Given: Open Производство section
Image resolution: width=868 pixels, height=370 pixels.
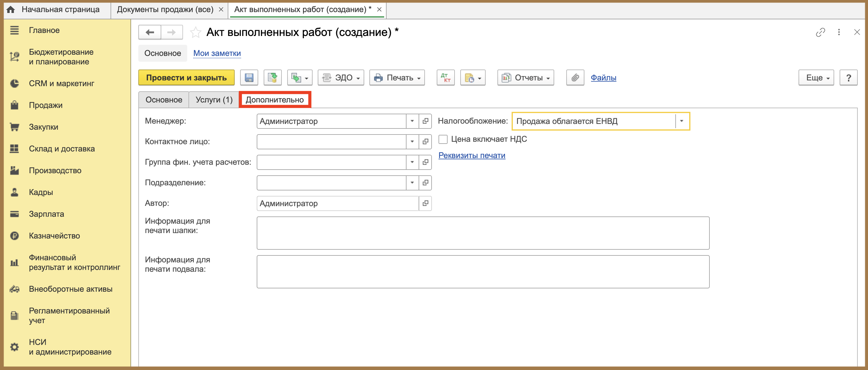Looking at the screenshot, I should 55,170.
